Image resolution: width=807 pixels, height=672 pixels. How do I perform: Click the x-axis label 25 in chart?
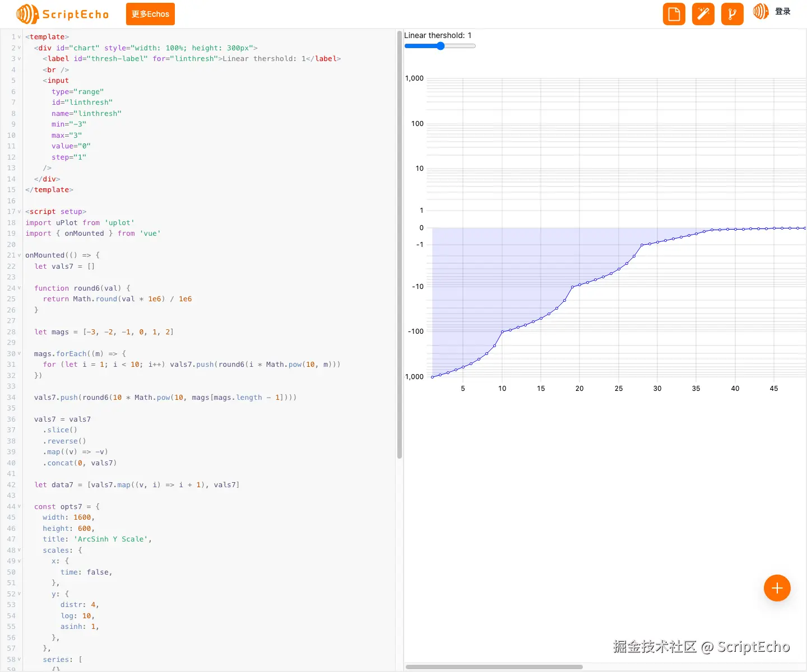point(619,389)
